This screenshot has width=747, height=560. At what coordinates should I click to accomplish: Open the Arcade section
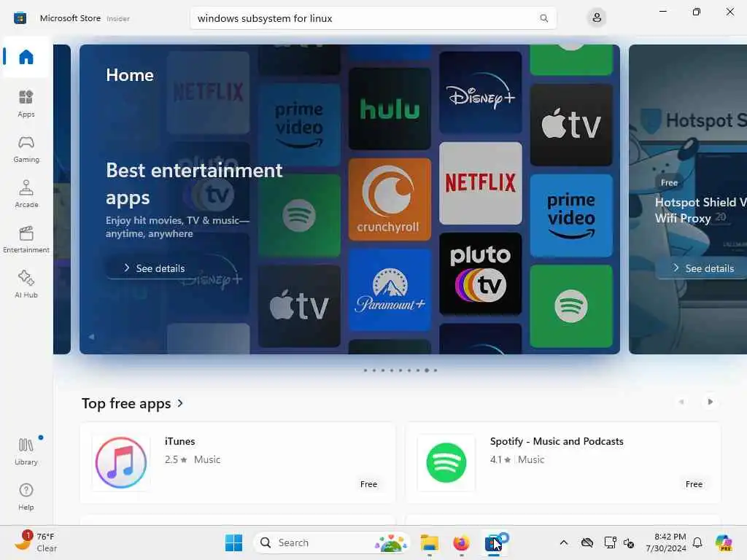[26, 194]
